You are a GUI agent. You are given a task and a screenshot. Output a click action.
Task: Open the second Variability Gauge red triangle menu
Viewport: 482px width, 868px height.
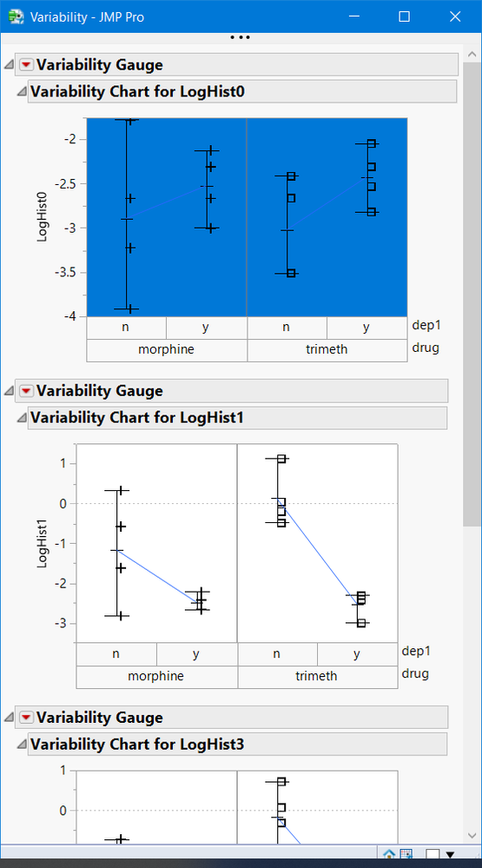[x=26, y=391]
